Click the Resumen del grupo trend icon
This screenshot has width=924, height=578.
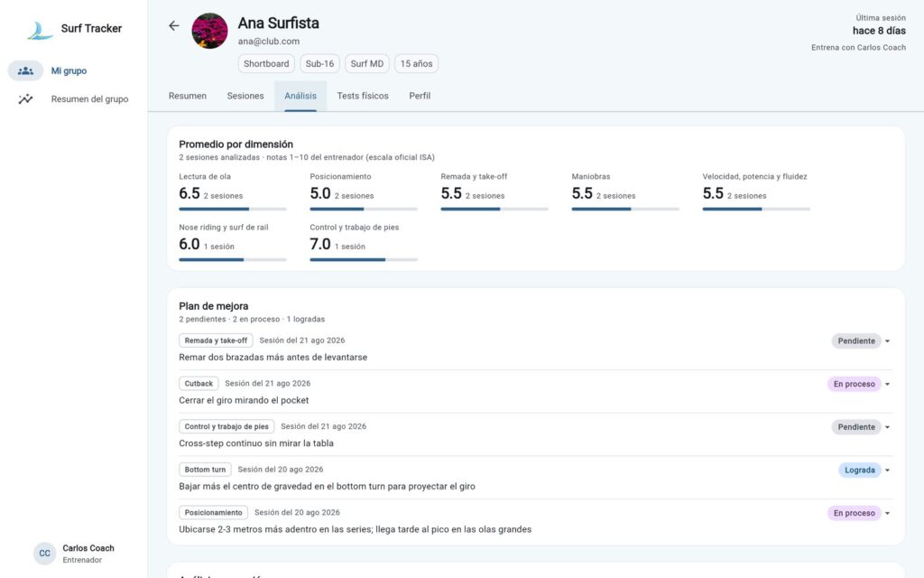click(25, 99)
